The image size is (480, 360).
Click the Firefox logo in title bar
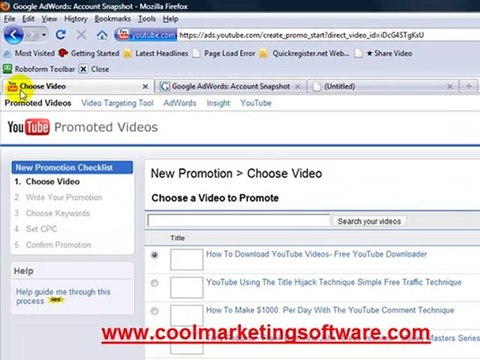pos(5,6)
